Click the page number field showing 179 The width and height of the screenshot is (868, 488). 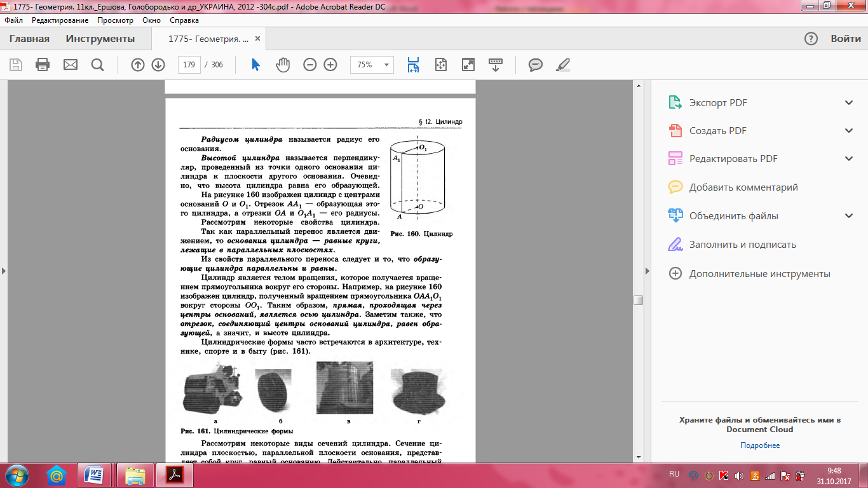point(189,65)
